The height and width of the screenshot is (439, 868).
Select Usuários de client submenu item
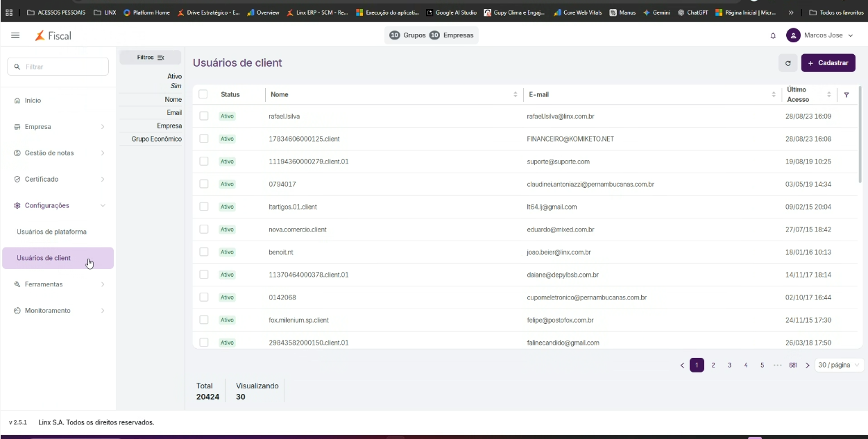(58, 258)
